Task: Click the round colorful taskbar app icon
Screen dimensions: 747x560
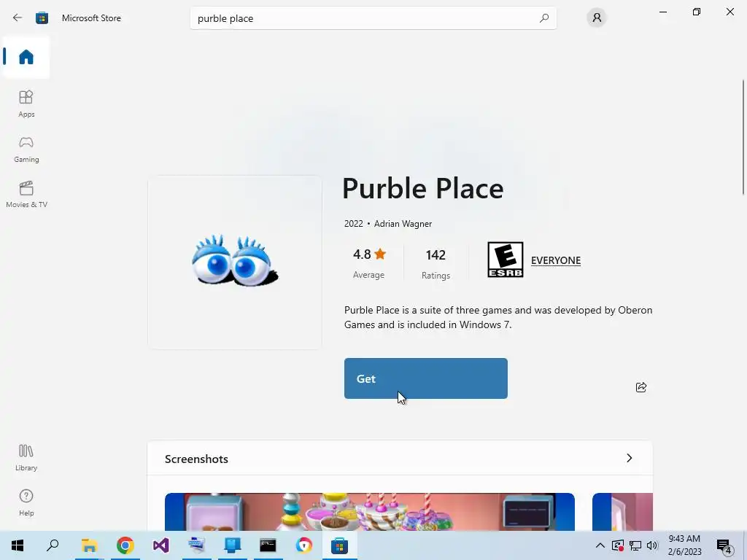Action: click(x=304, y=545)
